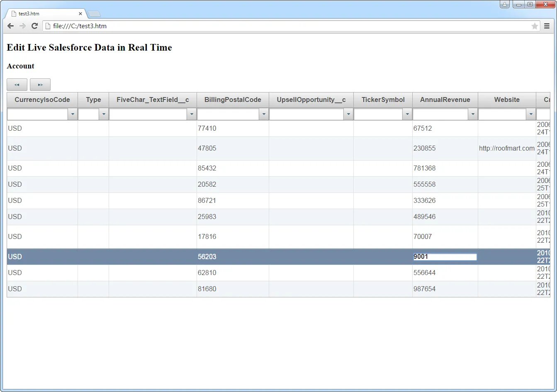
Task: Open the Type column filter dropdown
Action: (103, 114)
